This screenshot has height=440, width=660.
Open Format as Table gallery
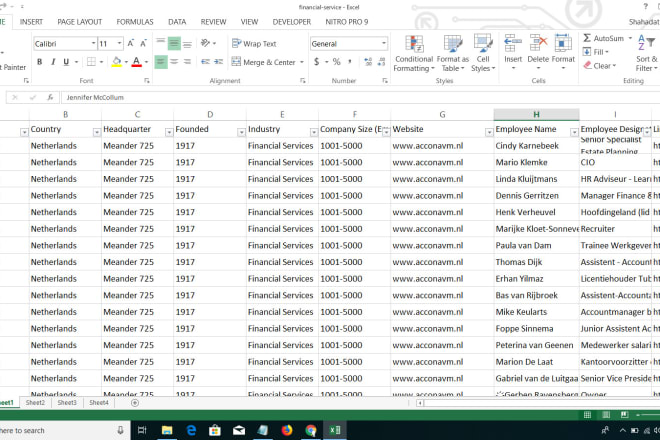pos(453,53)
